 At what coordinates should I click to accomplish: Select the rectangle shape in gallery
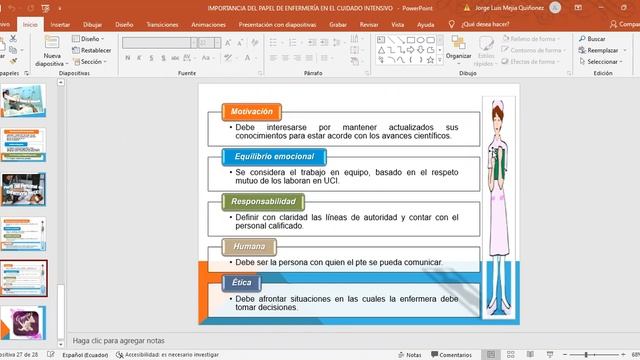411,40
